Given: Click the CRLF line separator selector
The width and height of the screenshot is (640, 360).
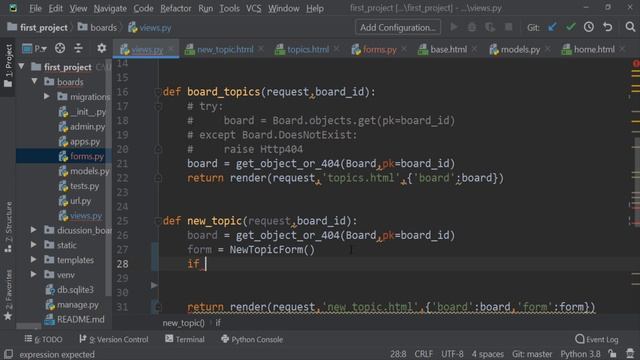Looking at the screenshot, I should 423,354.
